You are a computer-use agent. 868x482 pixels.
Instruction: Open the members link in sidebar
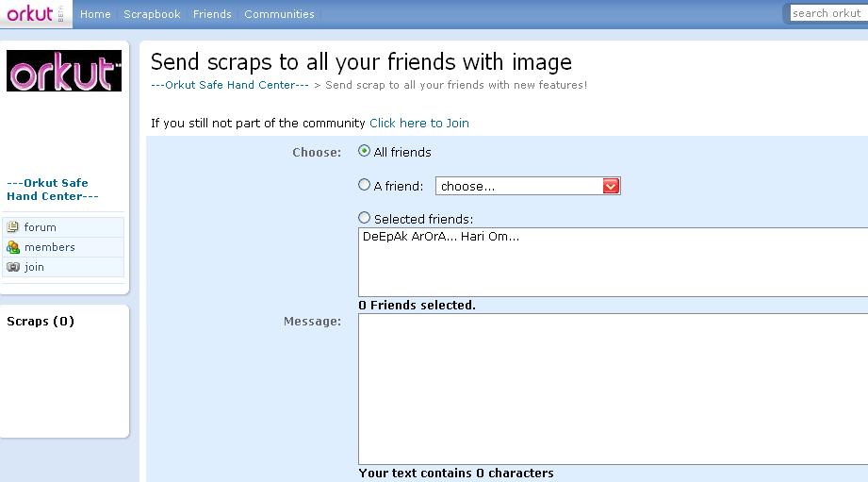(x=50, y=247)
